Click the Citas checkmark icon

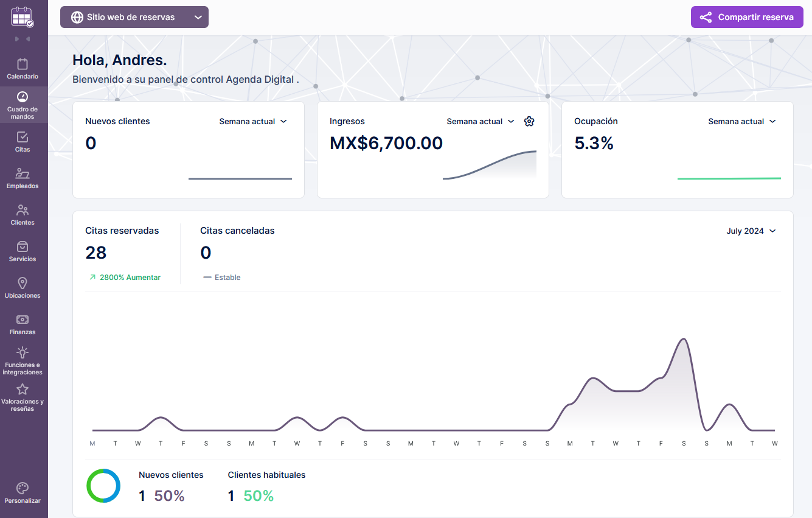[23, 138]
